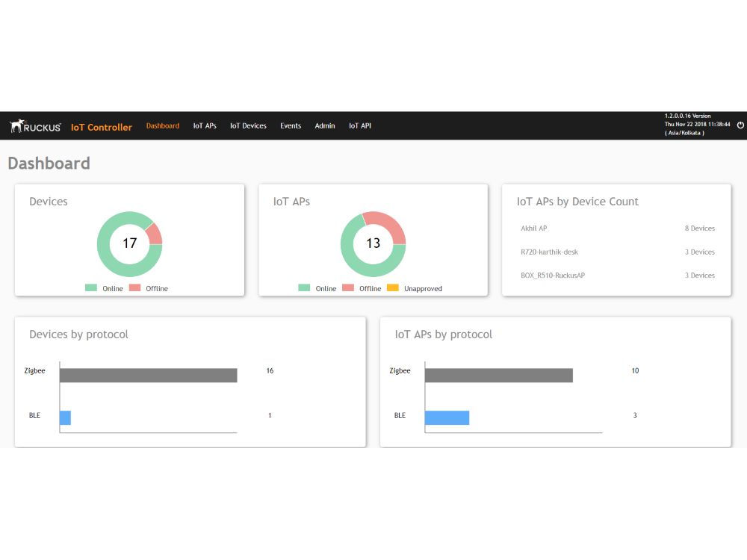747x560 pixels.
Task: Click the value 16 beside Zigbee devices bar
Action: click(x=270, y=370)
